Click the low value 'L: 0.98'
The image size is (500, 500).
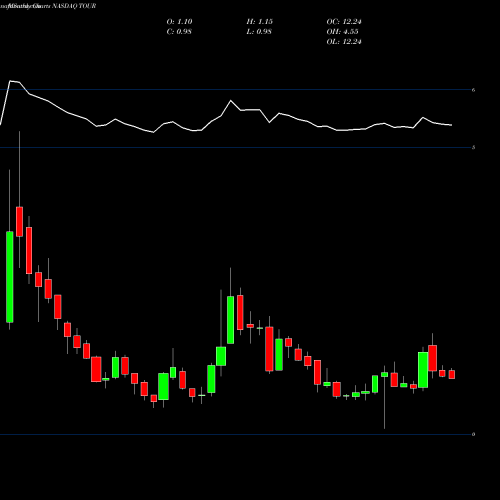259,32
